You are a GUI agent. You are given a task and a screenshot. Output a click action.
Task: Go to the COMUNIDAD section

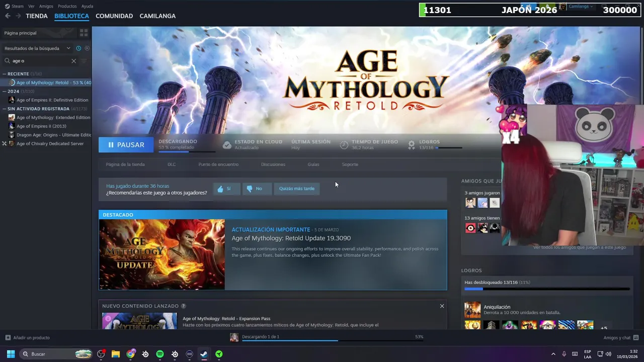pyautogui.click(x=114, y=16)
